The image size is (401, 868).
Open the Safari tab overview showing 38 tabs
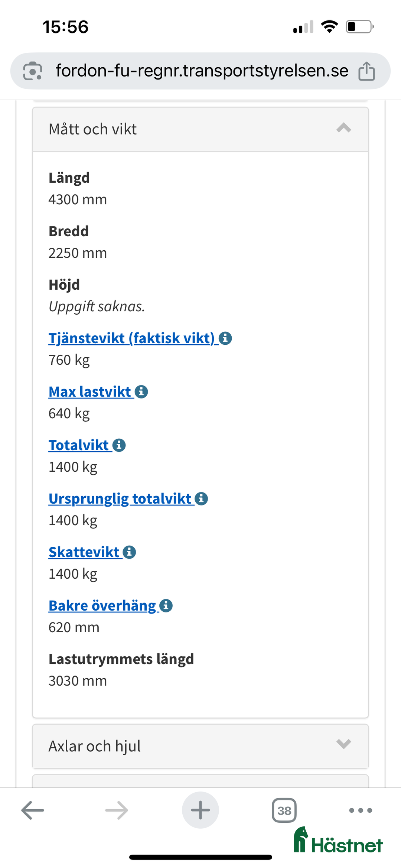click(x=284, y=810)
